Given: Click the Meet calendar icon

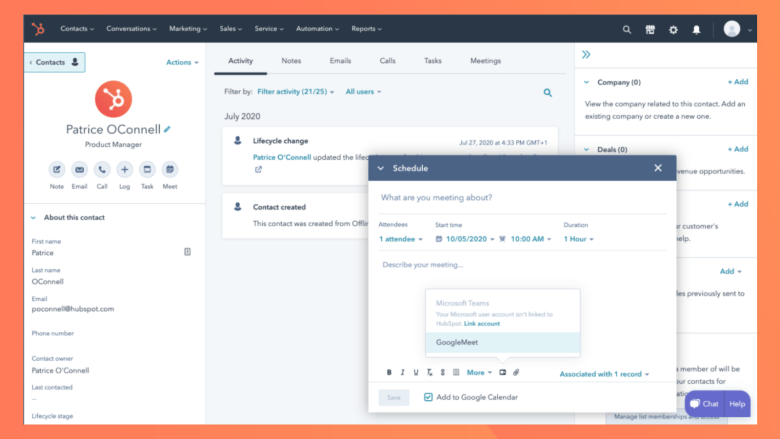Looking at the screenshot, I should pyautogui.click(x=170, y=170).
